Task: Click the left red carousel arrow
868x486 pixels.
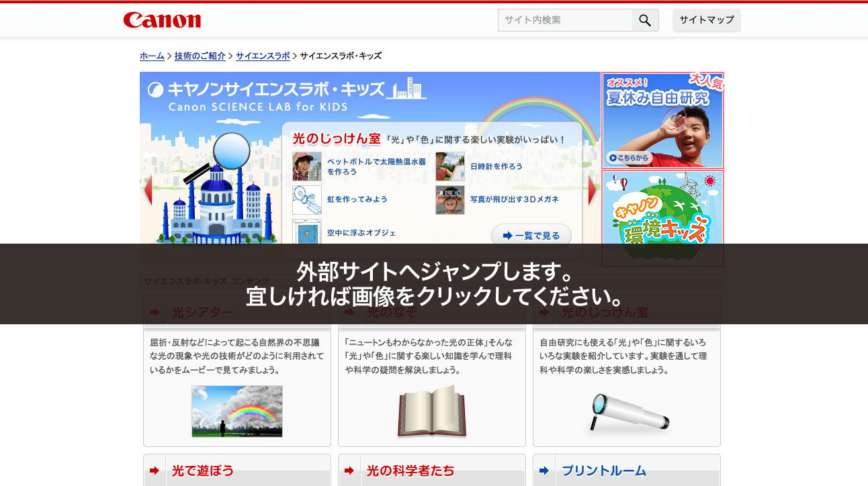Action: click(x=148, y=191)
